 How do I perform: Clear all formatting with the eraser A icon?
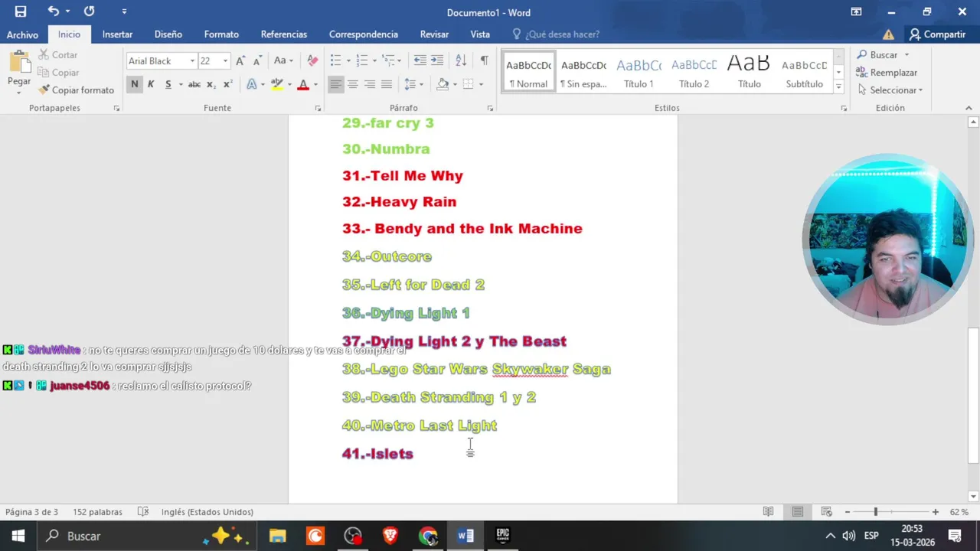click(312, 60)
